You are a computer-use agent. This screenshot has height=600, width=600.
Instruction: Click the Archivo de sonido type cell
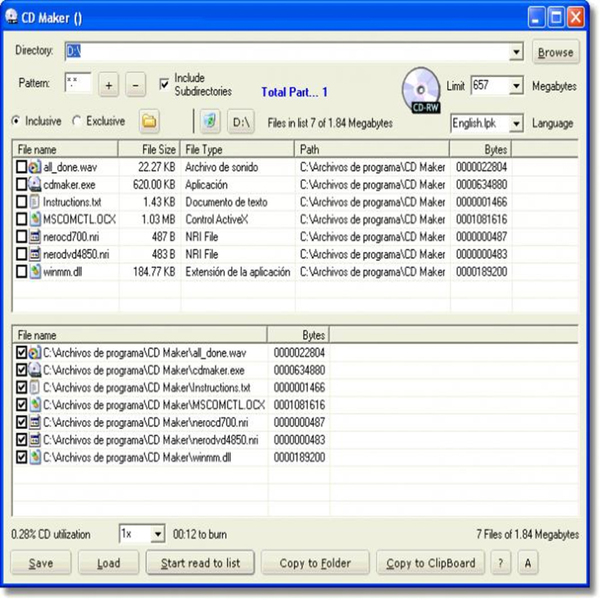click(x=222, y=167)
